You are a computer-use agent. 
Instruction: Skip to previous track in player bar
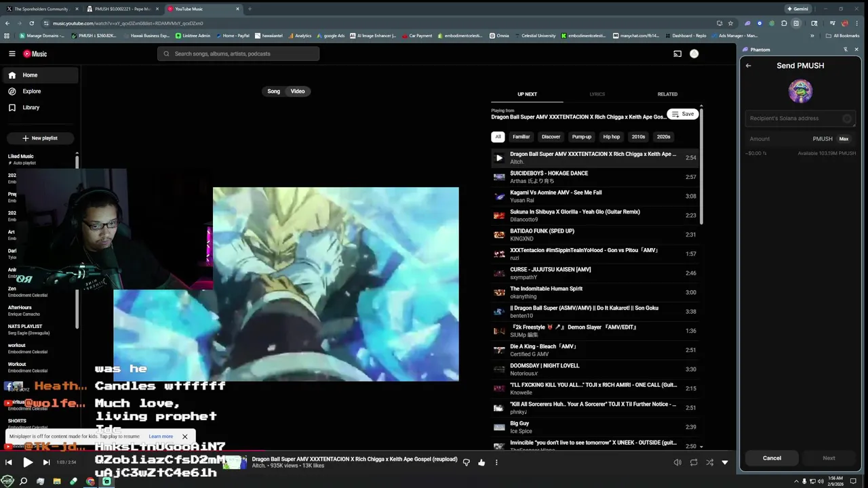9,462
